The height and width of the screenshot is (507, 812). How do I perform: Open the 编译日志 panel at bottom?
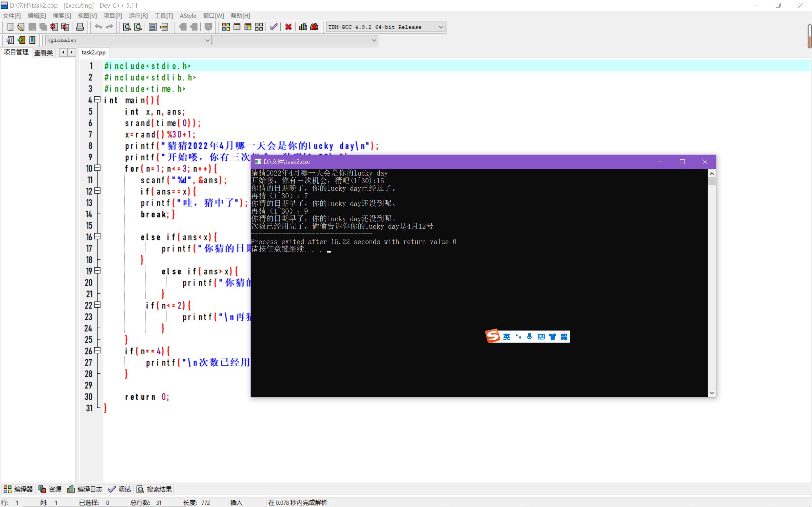click(x=85, y=489)
